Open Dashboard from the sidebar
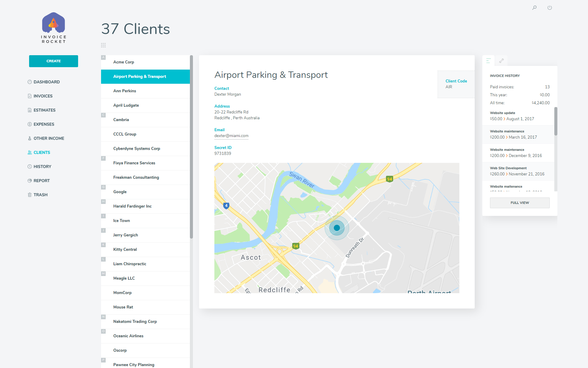The height and width of the screenshot is (368, 588). [47, 82]
